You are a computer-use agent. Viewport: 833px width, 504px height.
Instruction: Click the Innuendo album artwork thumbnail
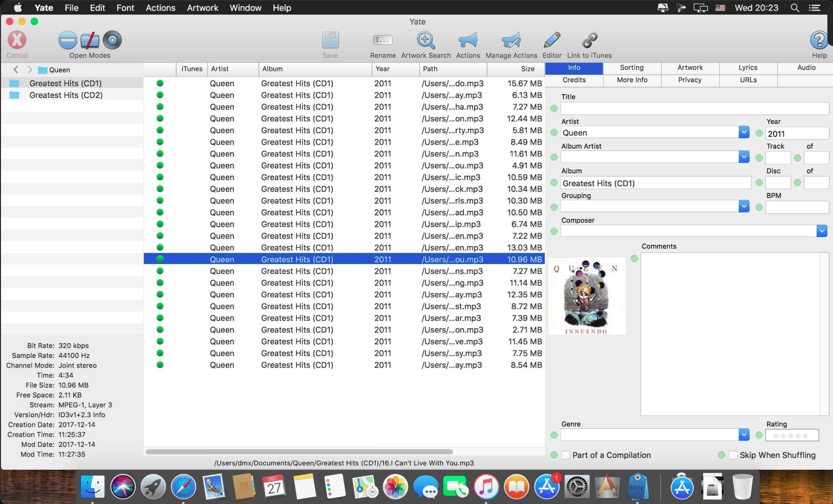(x=587, y=296)
